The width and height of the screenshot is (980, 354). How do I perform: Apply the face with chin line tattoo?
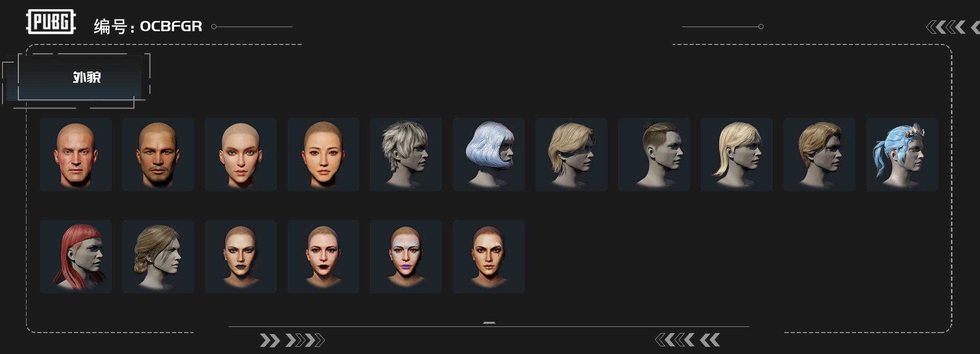(489, 256)
